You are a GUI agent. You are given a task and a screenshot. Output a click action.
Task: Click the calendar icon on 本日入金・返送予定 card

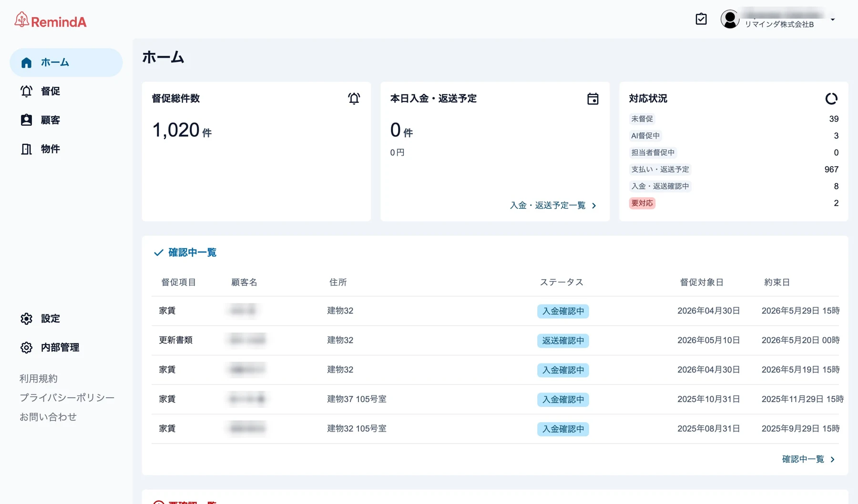(592, 99)
